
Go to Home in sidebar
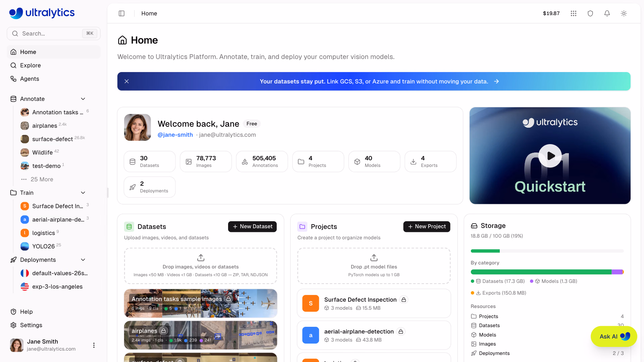click(x=54, y=52)
